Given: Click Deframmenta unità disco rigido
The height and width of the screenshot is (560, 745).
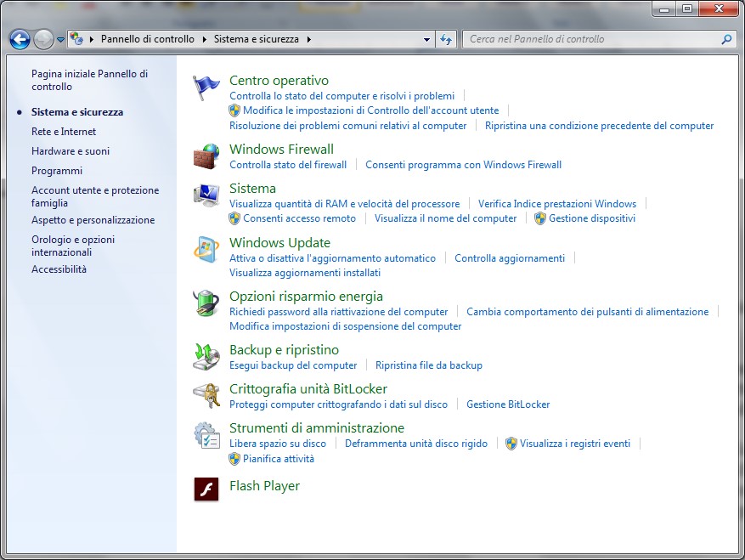Looking at the screenshot, I should point(416,444).
